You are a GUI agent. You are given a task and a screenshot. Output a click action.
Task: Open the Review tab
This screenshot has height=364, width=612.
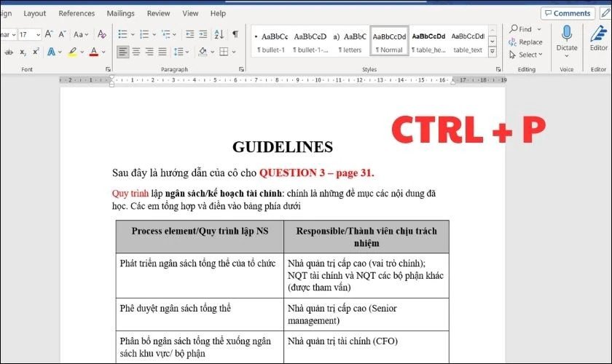click(159, 13)
